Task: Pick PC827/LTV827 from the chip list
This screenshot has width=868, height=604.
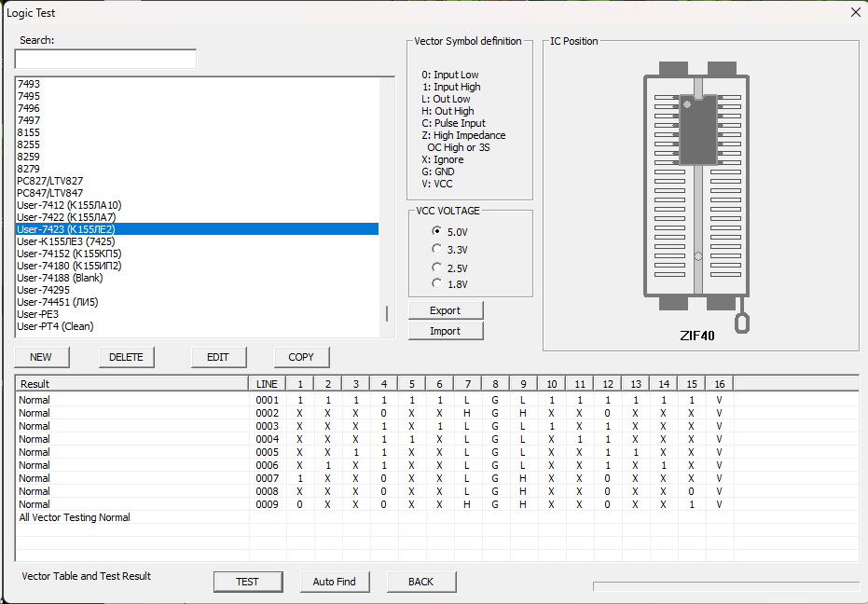Action: tap(50, 181)
